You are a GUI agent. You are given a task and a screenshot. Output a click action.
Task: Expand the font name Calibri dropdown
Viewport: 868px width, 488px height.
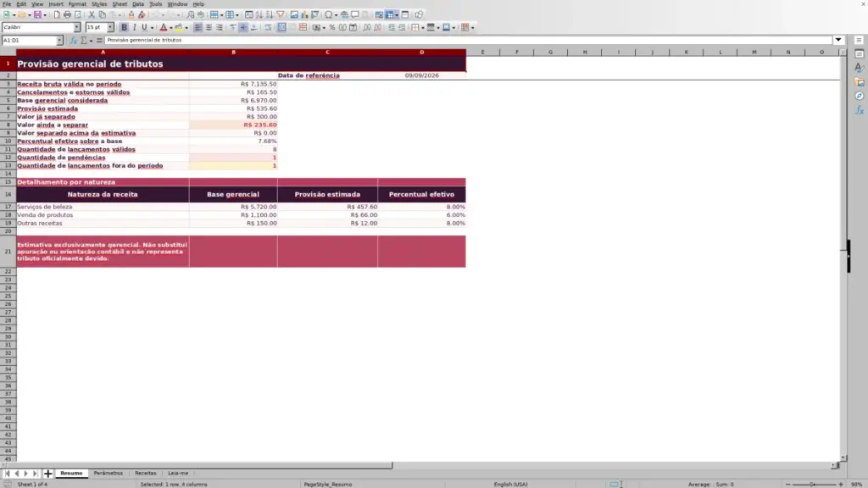click(77, 28)
